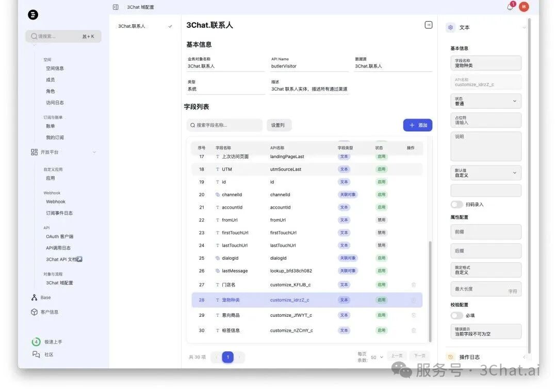This screenshot has width=557, height=392.
Task: Click the search magnifier in sidebar search
Action: point(34,36)
